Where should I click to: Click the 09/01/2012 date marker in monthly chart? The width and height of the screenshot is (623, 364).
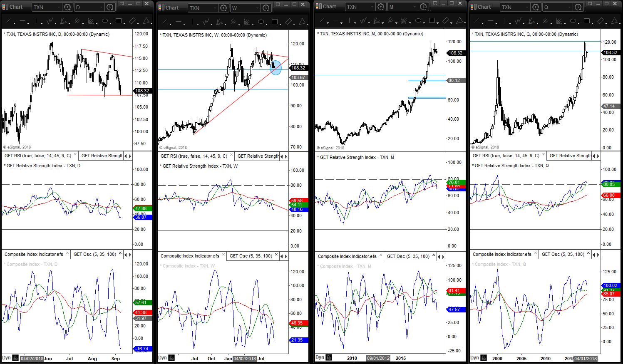coord(378,358)
